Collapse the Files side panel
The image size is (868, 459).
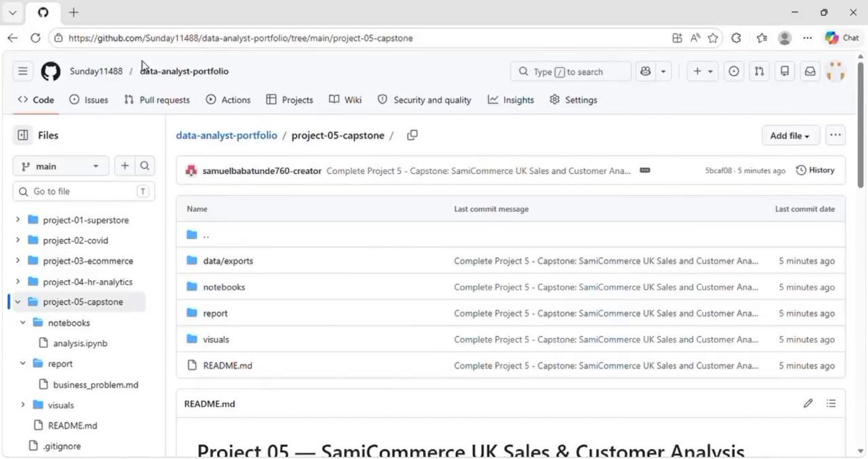[23, 135]
